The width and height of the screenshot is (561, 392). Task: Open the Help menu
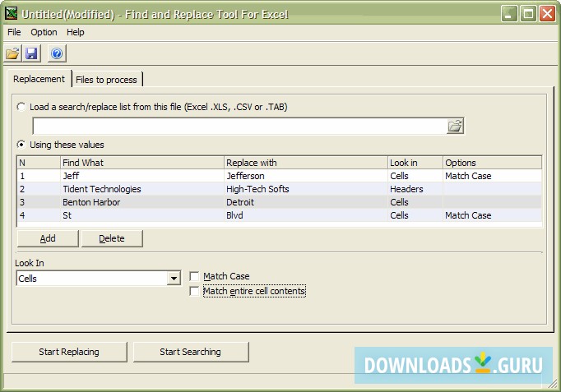[75, 32]
